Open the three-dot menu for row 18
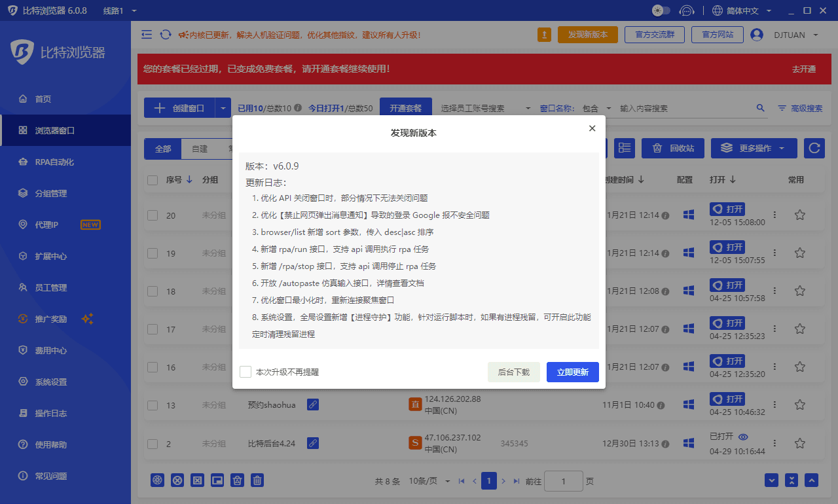This screenshot has height=504, width=838. click(x=775, y=291)
